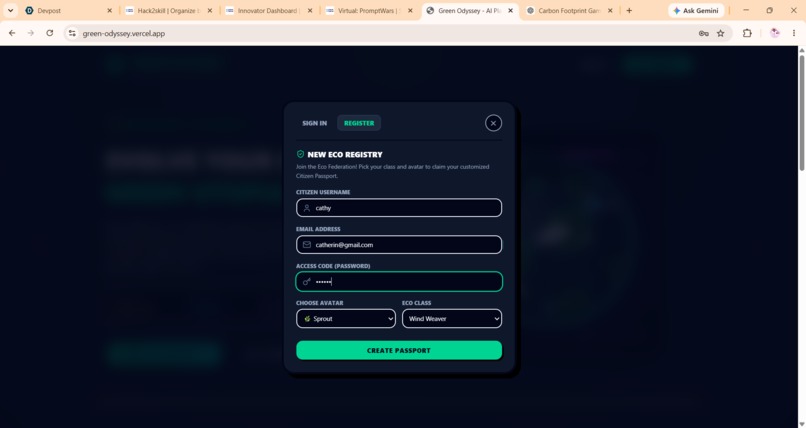Image resolution: width=806 pixels, height=428 pixels.
Task: Click the ACCESS CODE (PASSWORD) label
Action: point(333,266)
